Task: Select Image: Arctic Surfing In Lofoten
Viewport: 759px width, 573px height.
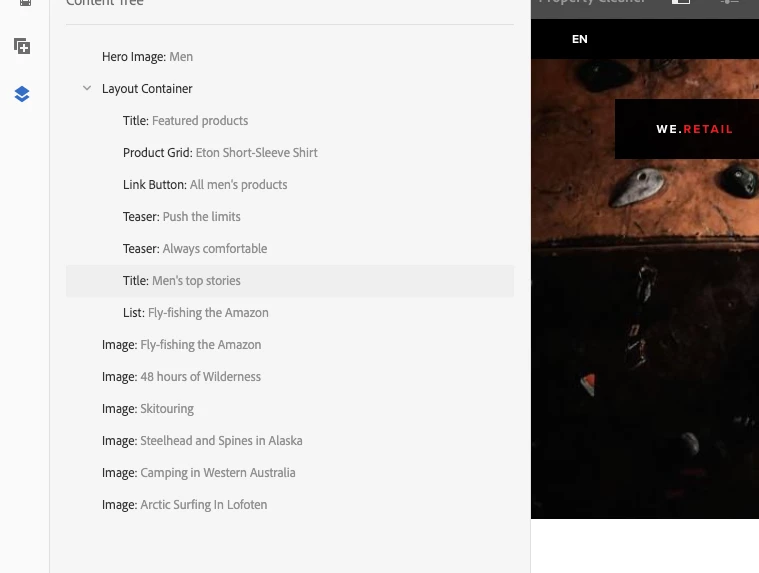Action: (289, 504)
